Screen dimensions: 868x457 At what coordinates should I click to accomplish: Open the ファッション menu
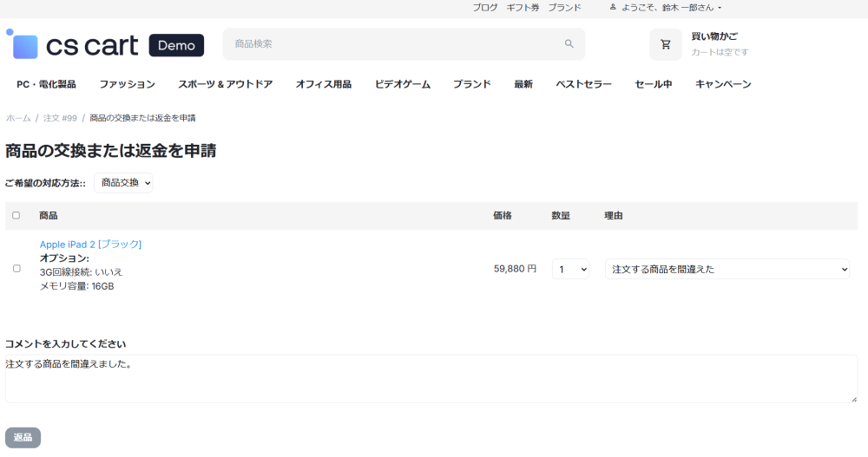pyautogui.click(x=128, y=84)
